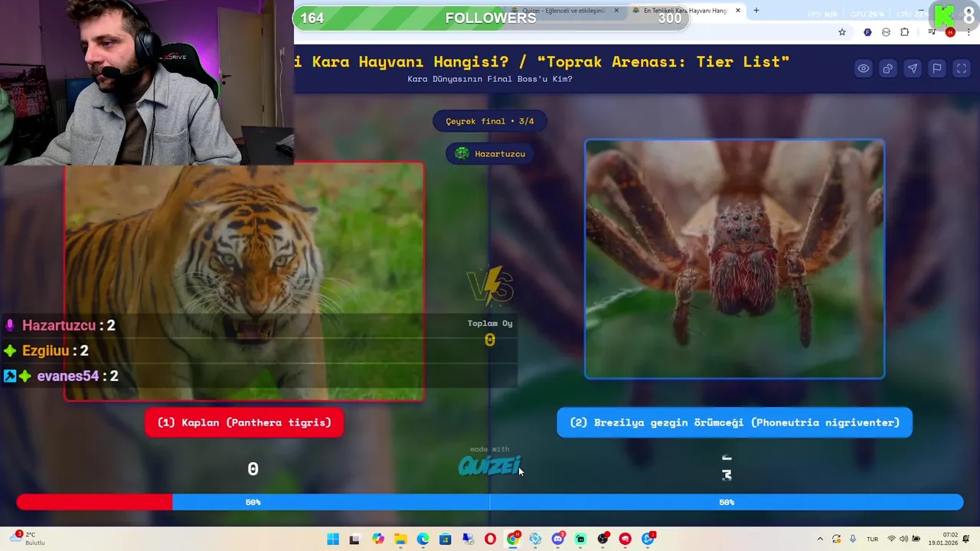Open Chrome three-dot menu
This screenshot has width=980, height=551.
[969, 32]
